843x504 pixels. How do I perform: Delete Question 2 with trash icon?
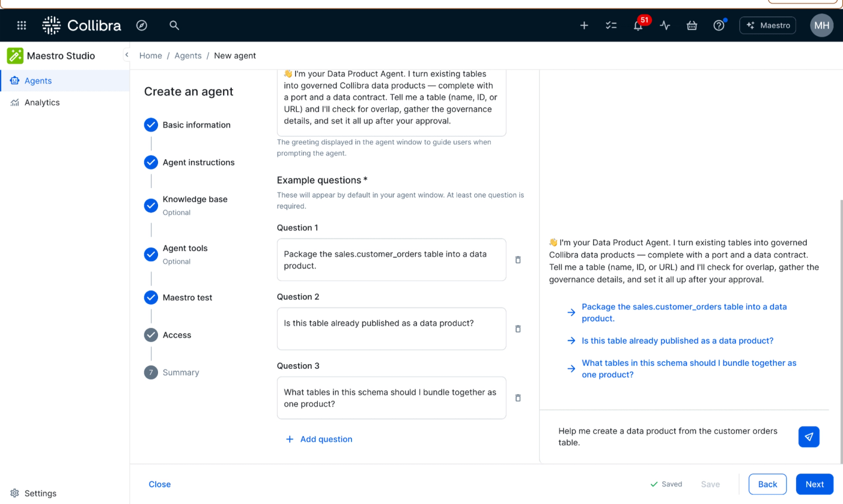[518, 329]
